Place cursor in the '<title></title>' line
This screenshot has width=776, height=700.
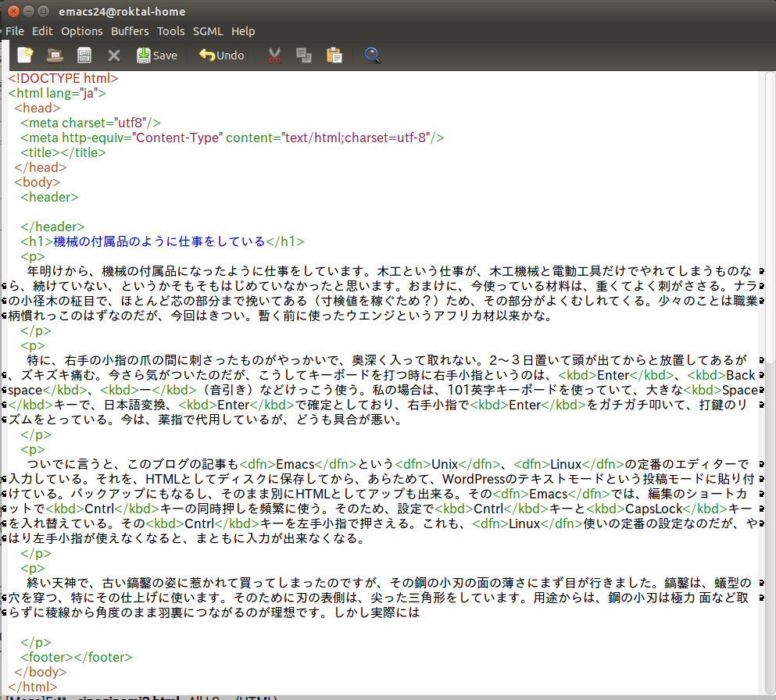pyautogui.click(x=63, y=152)
